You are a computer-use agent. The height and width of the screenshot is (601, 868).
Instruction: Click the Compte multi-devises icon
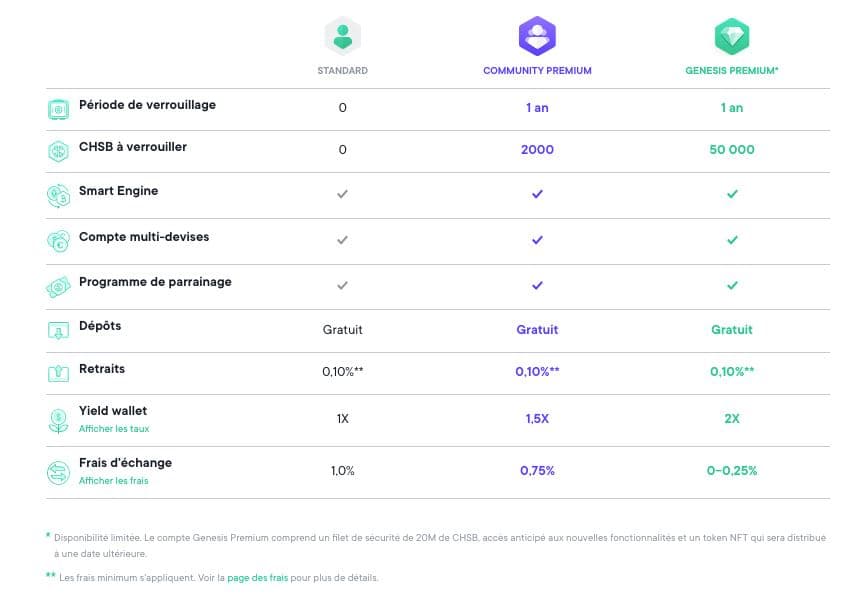pos(59,241)
